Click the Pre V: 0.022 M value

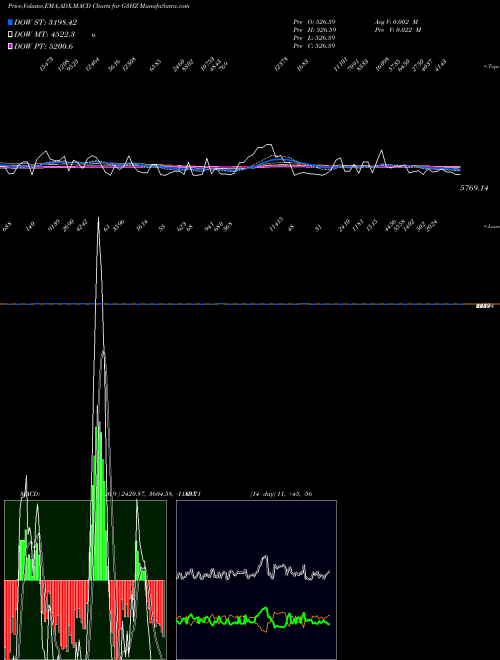[398, 30]
